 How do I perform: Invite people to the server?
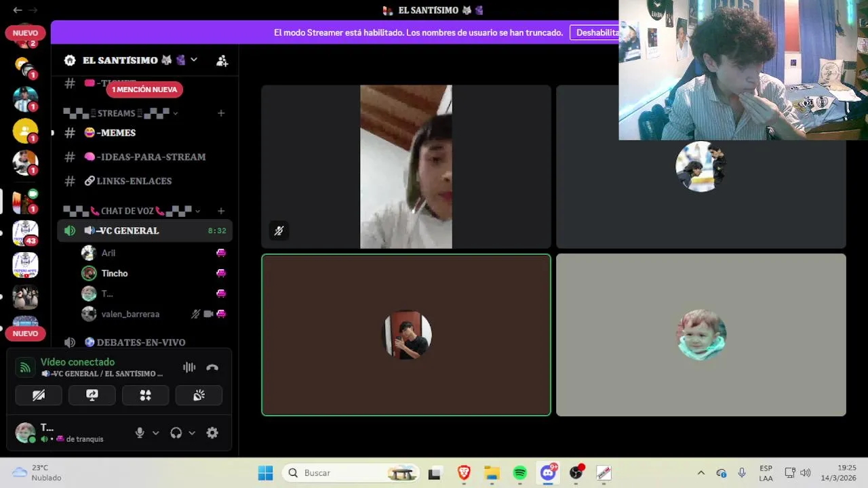click(x=222, y=60)
